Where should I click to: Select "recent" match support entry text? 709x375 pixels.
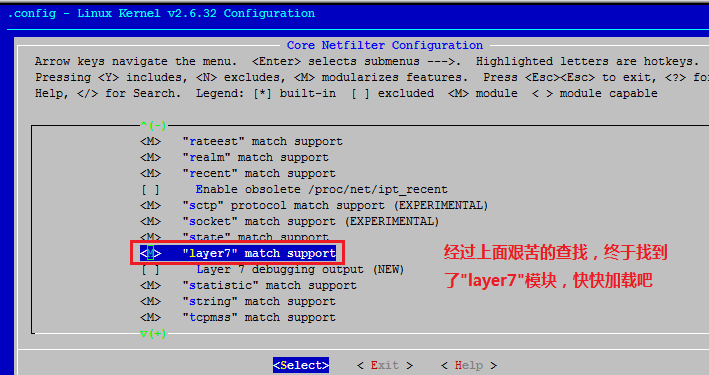[x=259, y=173]
